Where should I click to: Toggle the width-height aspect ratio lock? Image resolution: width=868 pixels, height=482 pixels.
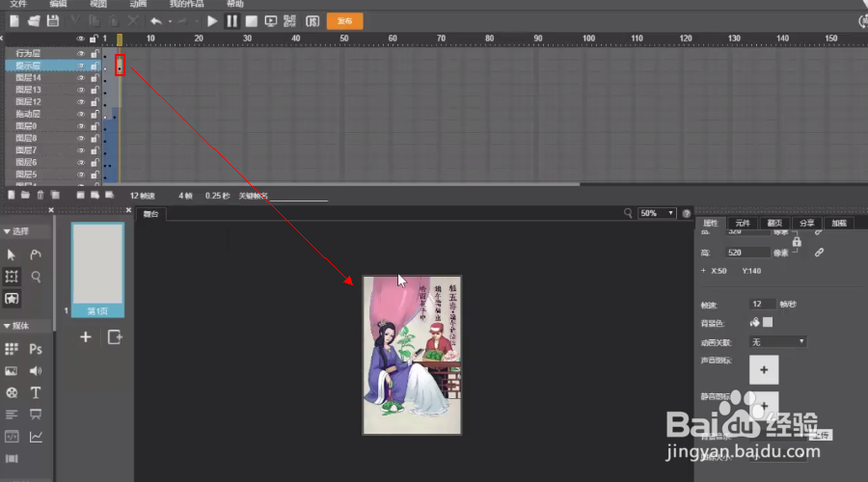pyautogui.click(x=797, y=242)
